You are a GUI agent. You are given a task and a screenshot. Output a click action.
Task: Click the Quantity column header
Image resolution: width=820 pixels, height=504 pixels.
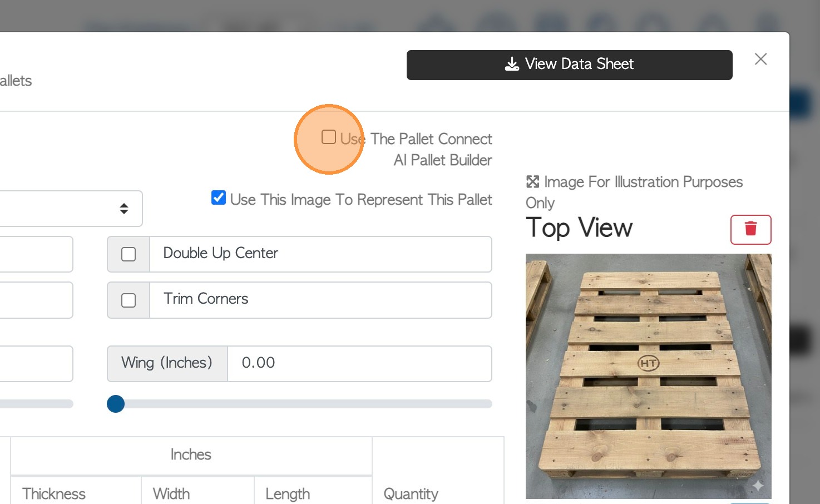(411, 493)
